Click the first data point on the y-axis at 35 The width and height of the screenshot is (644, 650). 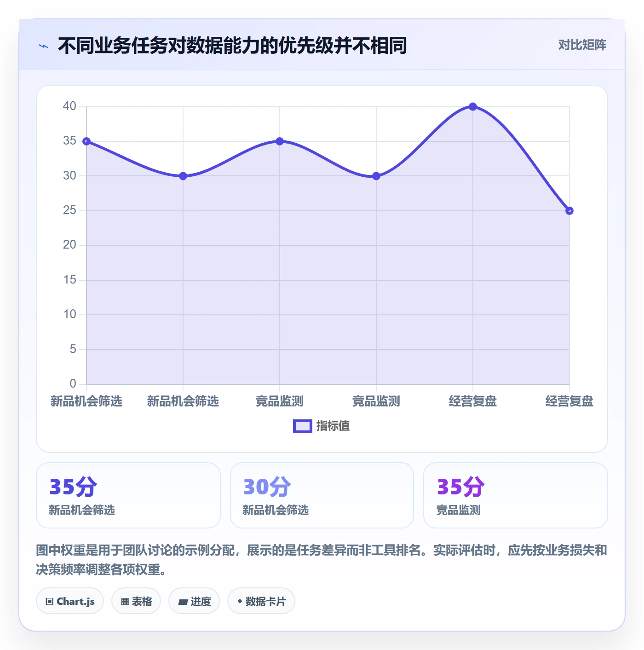coord(86,141)
